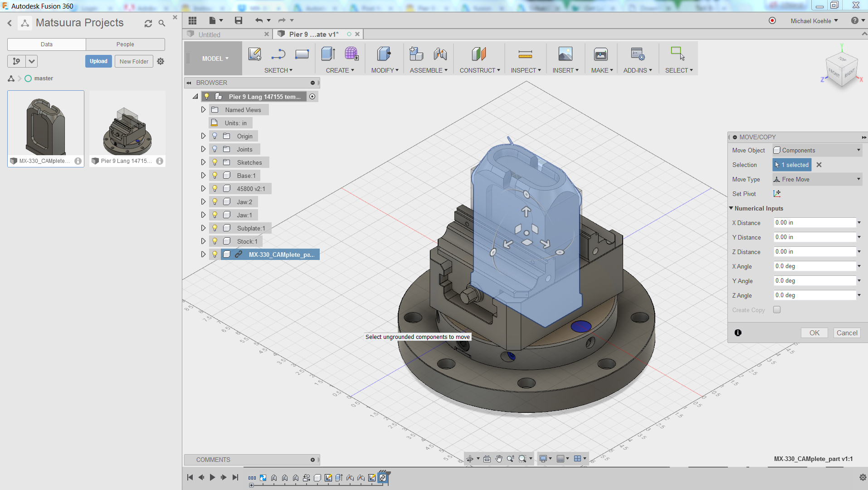Refresh the Matsuura Projects data panel
Image resolution: width=868 pixels, height=490 pixels.
[x=148, y=23]
